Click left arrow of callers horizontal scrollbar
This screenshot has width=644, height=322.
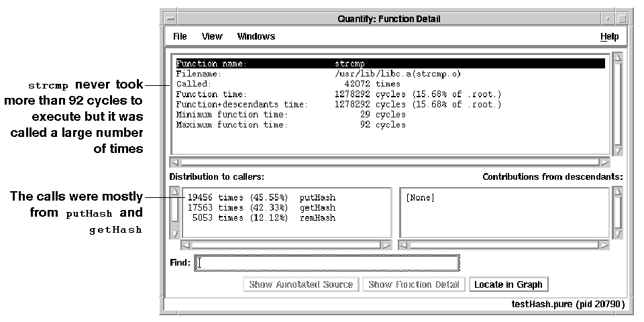point(186,246)
